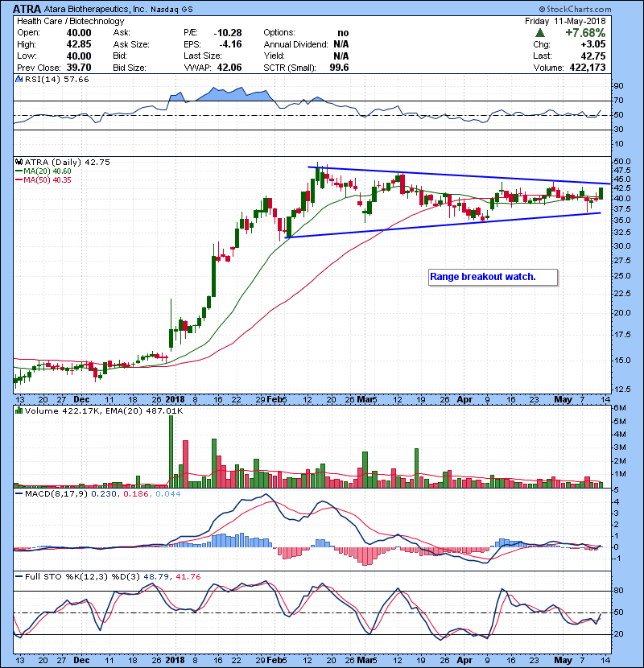Viewport: 644px width, 668px height.
Task: Click the 6M label on volume axis
Action: tap(620, 408)
